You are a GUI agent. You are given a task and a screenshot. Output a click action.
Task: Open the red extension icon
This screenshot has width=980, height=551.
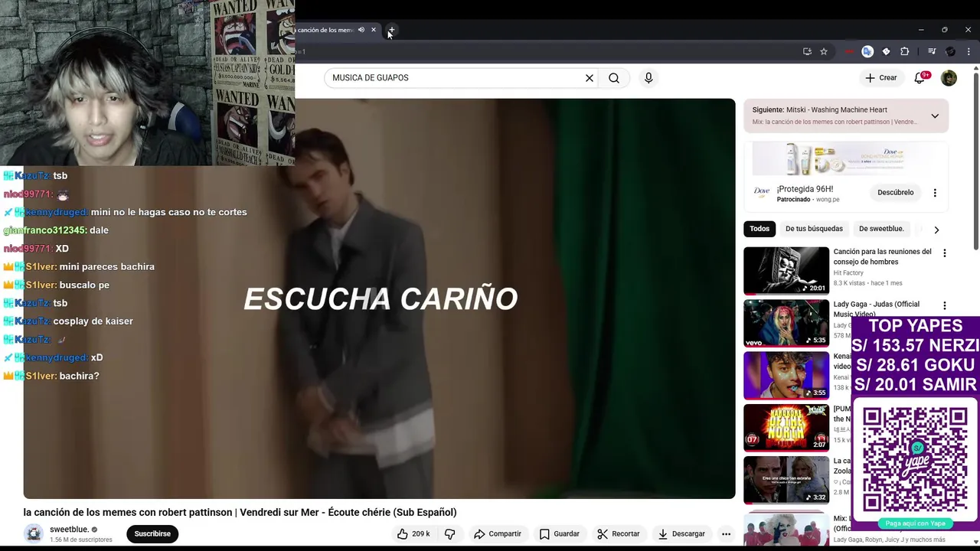coord(849,51)
